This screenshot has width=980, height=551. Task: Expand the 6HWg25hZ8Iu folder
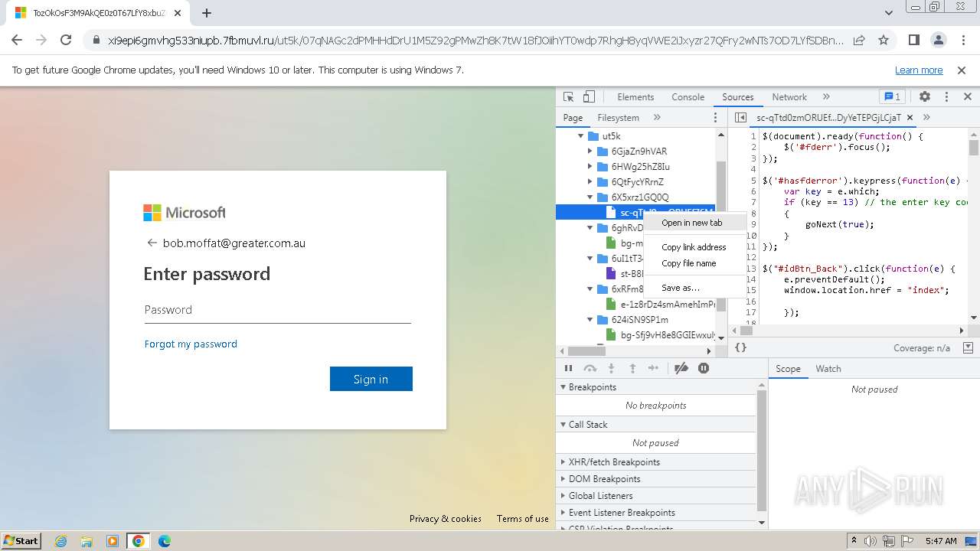[x=590, y=167]
